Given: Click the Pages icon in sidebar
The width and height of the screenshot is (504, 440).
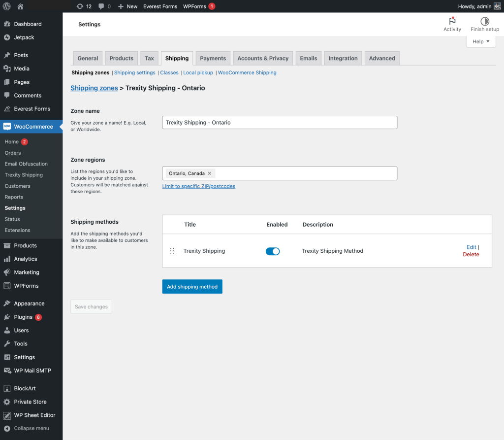Looking at the screenshot, I should coord(7,82).
